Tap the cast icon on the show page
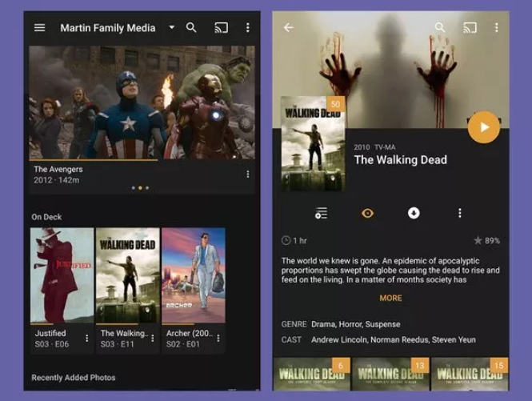Image resolution: width=532 pixels, height=401 pixels. 470,28
